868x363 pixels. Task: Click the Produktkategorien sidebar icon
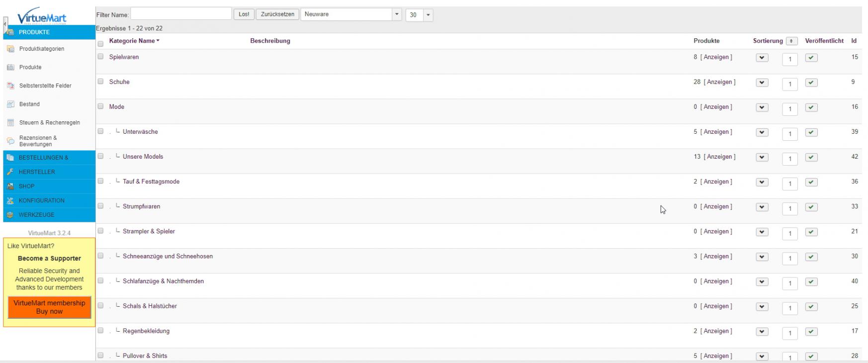coord(10,49)
